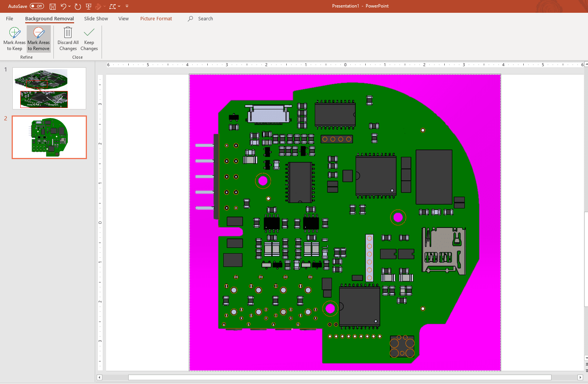
Task: Select slide 2 thumbnail
Action: click(49, 137)
